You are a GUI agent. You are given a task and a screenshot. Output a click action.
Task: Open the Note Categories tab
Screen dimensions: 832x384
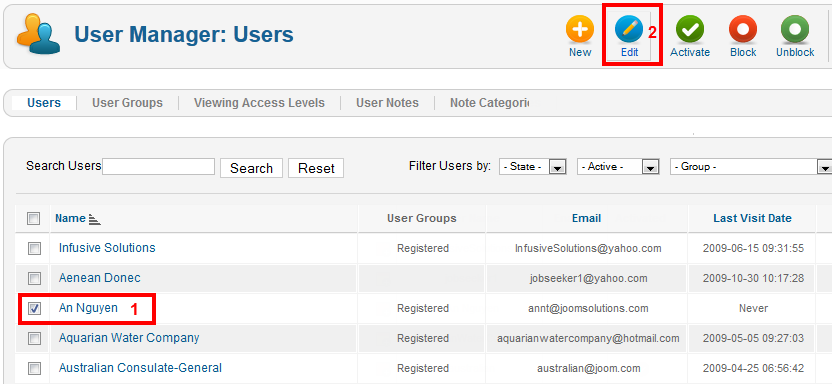[489, 103]
